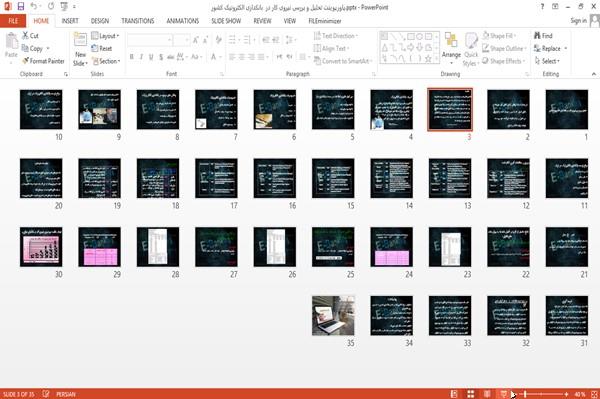The height and width of the screenshot is (399, 600).
Task: Click Normal view icon in status bar
Action: point(454,394)
